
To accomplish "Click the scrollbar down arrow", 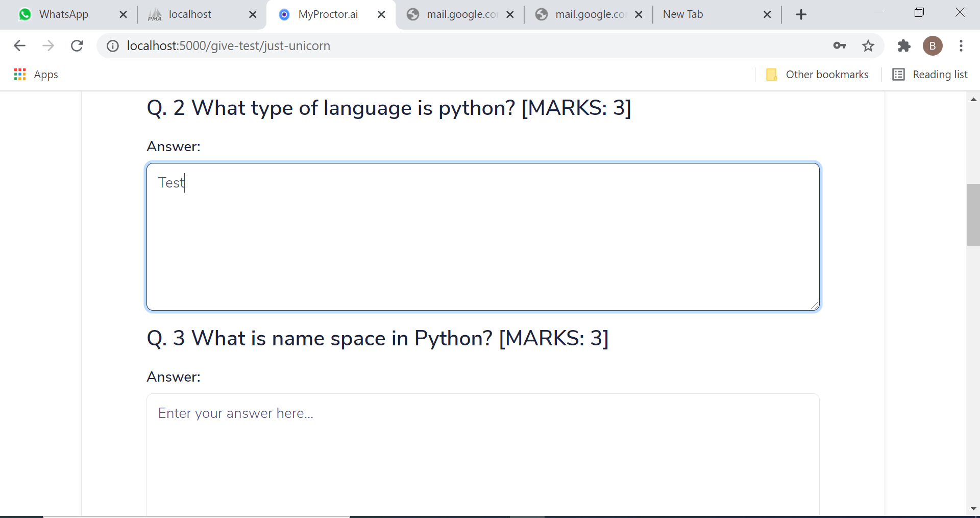I will [973, 508].
